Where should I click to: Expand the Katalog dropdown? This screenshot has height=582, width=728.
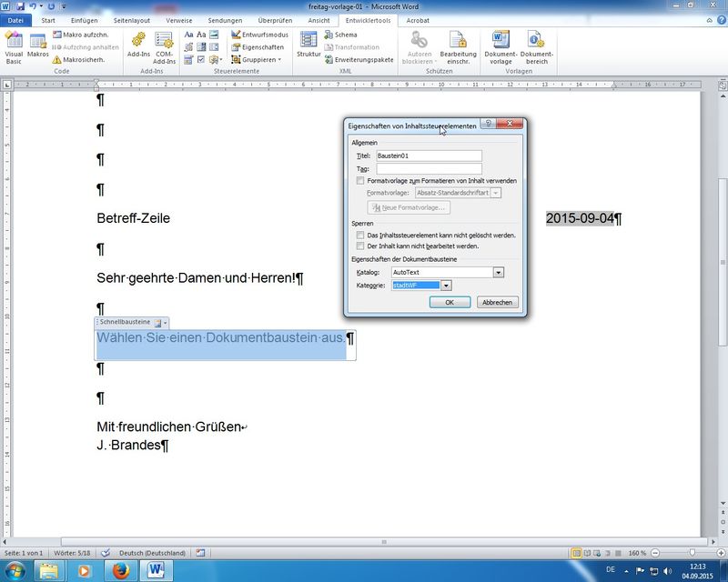point(499,272)
